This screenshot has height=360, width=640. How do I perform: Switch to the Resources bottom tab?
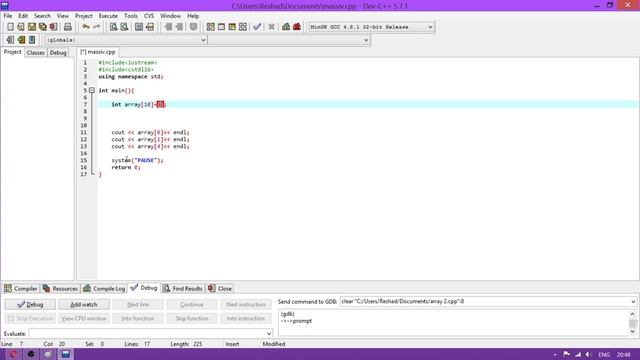(x=60, y=289)
